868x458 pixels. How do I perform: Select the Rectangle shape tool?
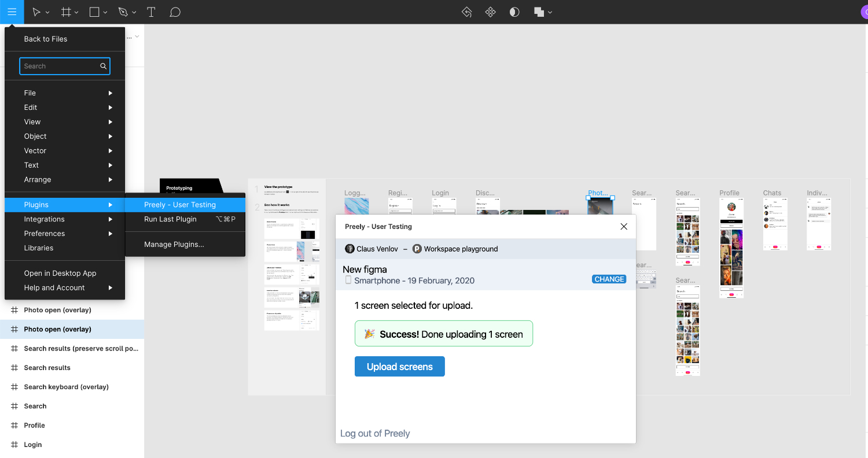[x=94, y=12]
